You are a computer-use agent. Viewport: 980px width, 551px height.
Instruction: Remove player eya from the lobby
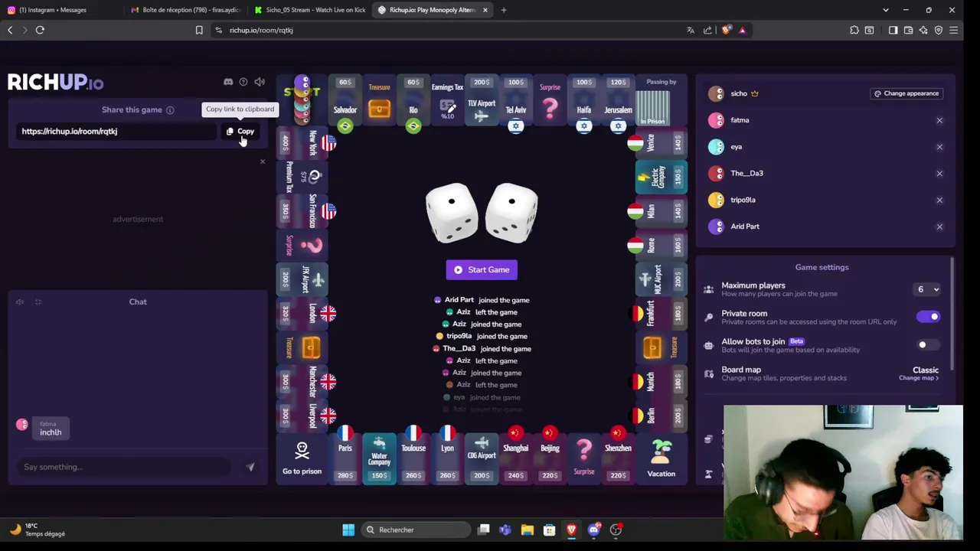pos(939,147)
